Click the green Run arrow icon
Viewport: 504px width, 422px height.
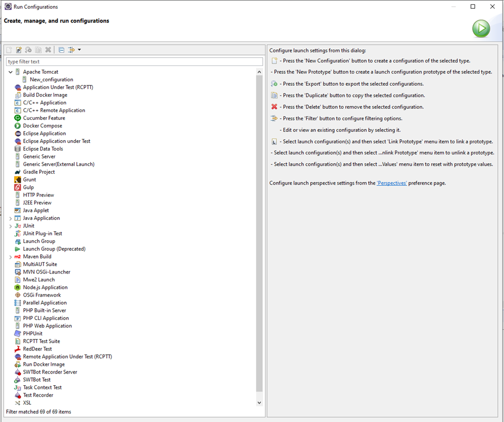pos(481,29)
